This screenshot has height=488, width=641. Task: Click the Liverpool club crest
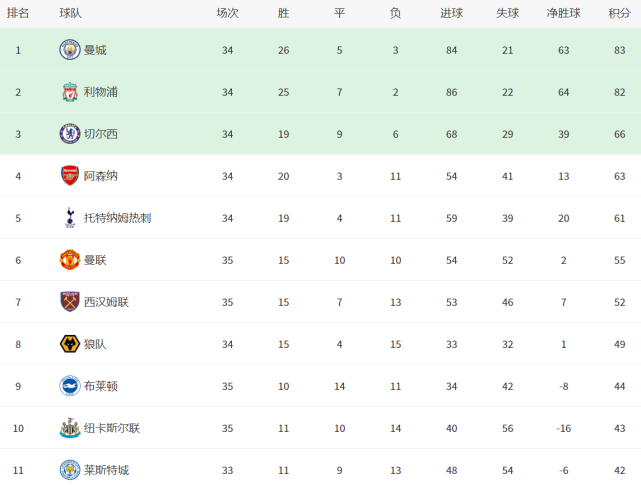tap(70, 92)
